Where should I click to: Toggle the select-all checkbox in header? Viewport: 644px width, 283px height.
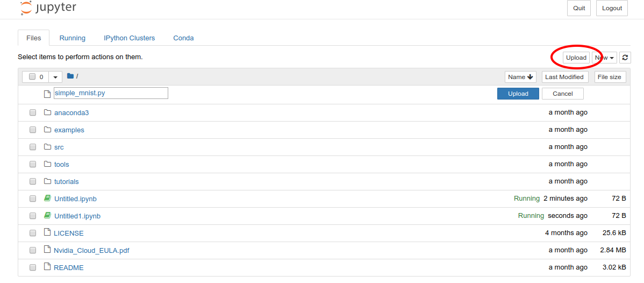coord(32,76)
